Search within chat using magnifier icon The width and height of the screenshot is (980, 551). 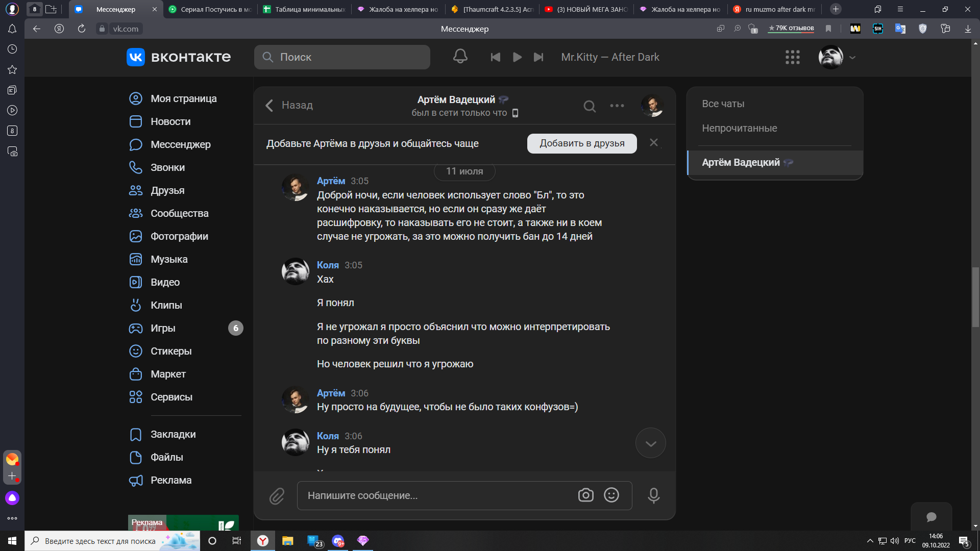[590, 106]
